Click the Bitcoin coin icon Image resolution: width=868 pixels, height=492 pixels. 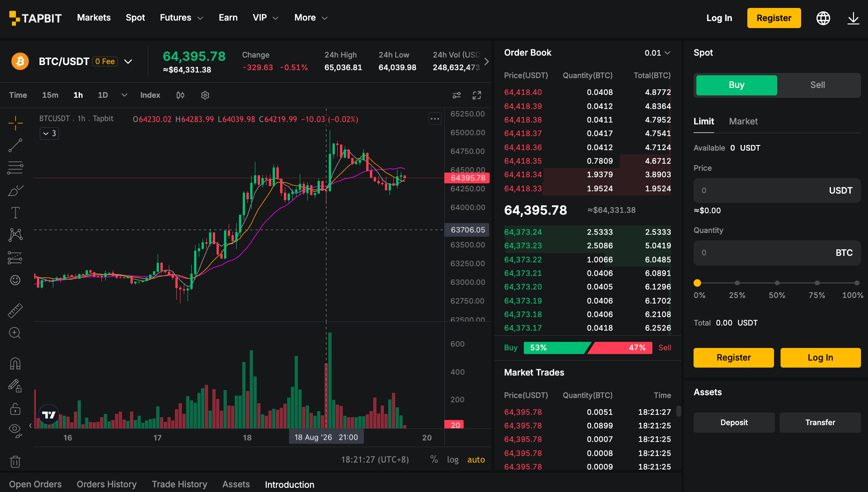[20, 61]
